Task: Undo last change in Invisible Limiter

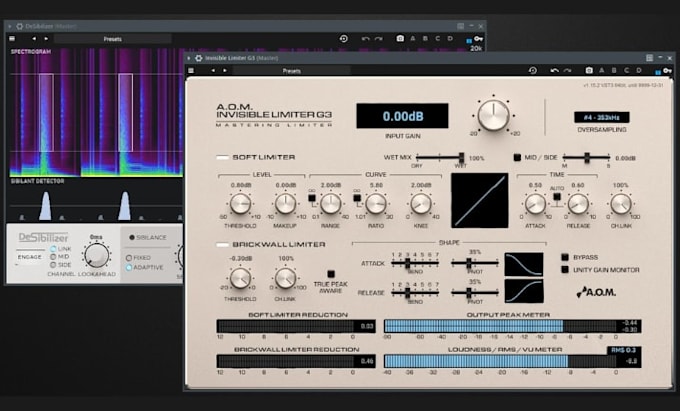Action: [554, 70]
